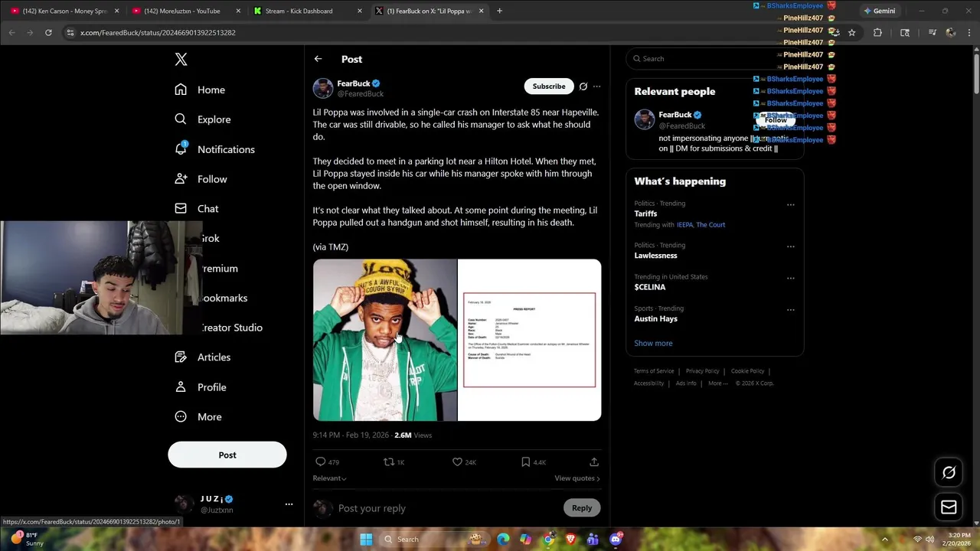Like the post via the heart icon
This screenshot has width=980, height=551.
tap(457, 461)
